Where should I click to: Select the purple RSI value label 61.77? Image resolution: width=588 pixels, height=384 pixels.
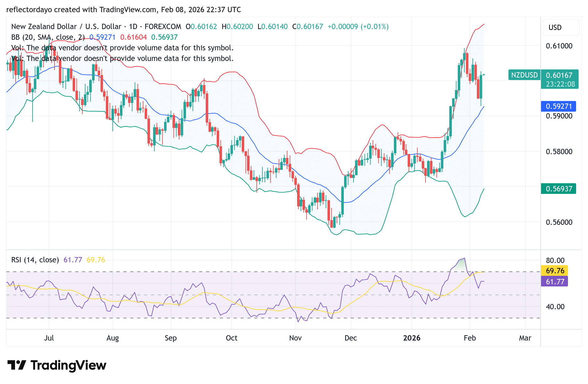point(554,282)
